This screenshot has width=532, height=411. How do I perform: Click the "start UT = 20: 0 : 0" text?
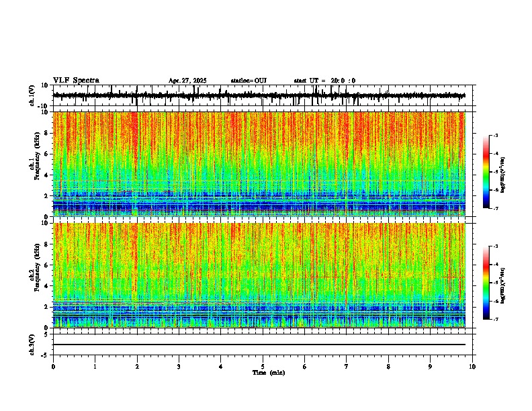(324, 81)
